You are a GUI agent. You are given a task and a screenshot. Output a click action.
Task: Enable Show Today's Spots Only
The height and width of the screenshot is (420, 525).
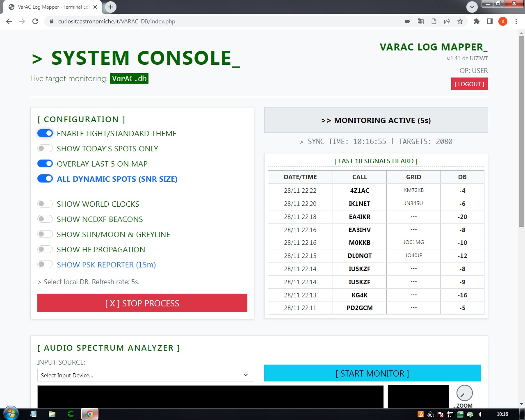click(x=45, y=148)
